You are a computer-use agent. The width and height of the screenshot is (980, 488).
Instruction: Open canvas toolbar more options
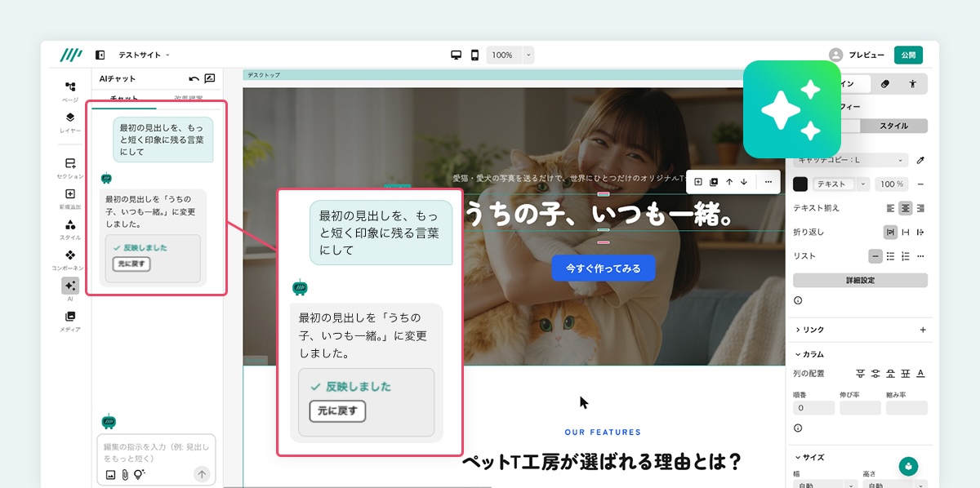coord(768,182)
